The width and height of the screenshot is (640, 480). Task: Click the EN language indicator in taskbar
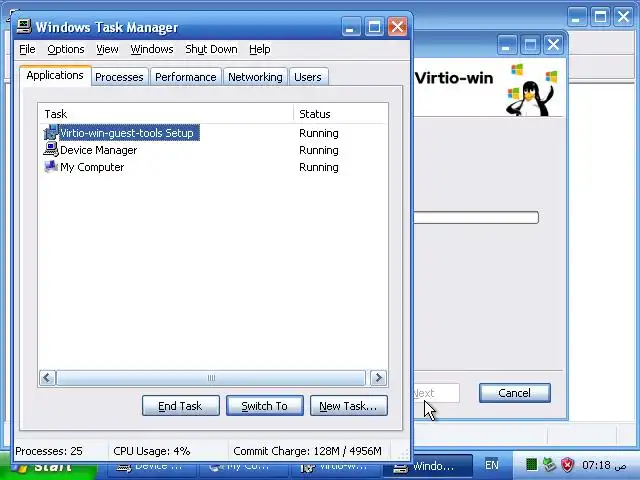click(x=492, y=465)
